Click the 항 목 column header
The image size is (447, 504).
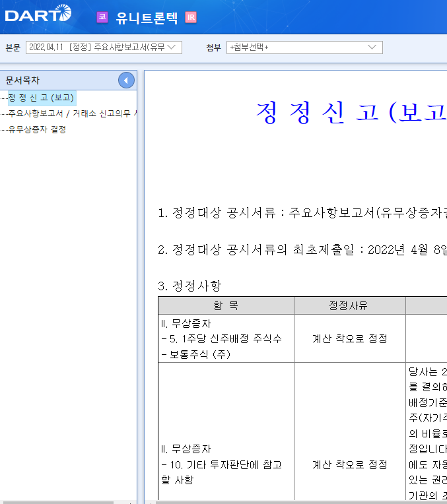226,305
